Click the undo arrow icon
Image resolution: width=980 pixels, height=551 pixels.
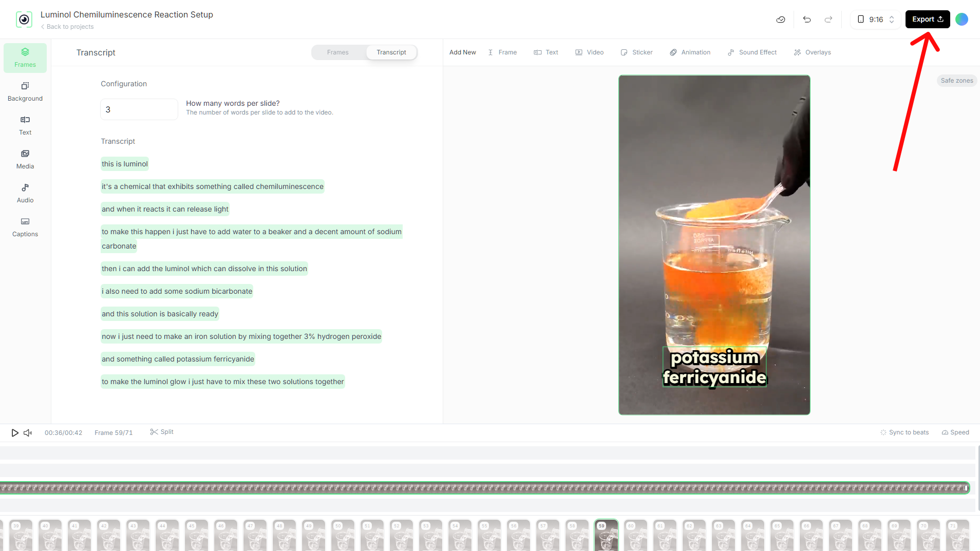coord(807,20)
